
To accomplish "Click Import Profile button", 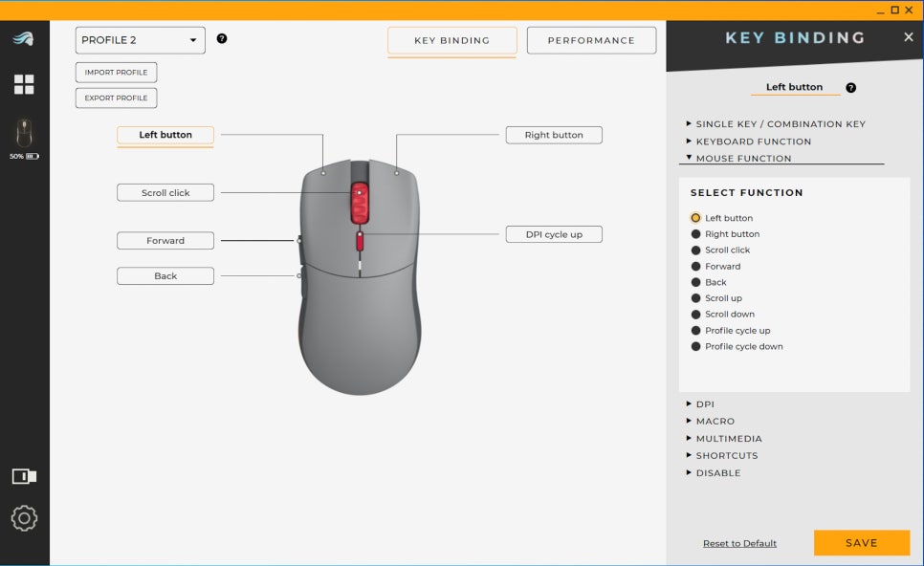I will 116,73.
